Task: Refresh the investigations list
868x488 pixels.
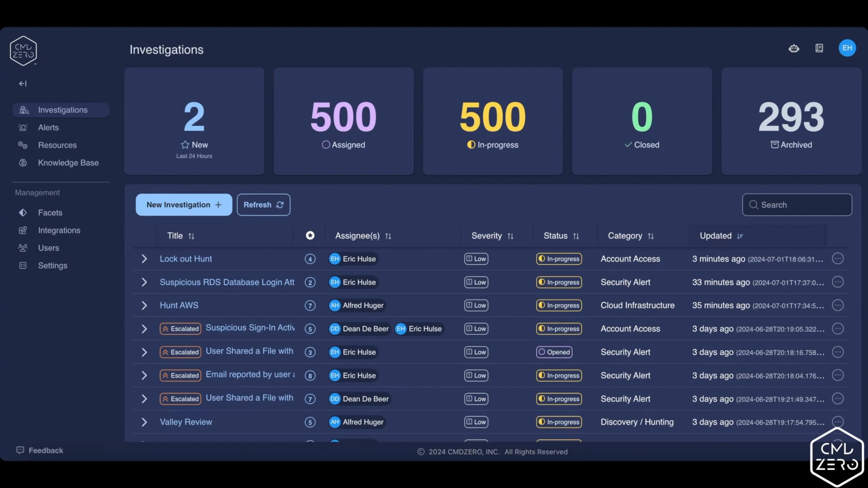Action: 263,204
